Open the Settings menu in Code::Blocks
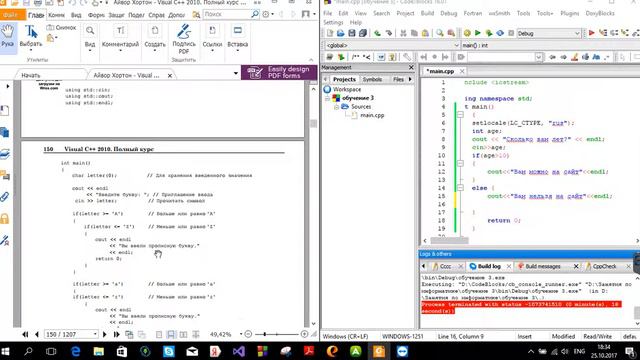The image size is (640, 360). 333,22
